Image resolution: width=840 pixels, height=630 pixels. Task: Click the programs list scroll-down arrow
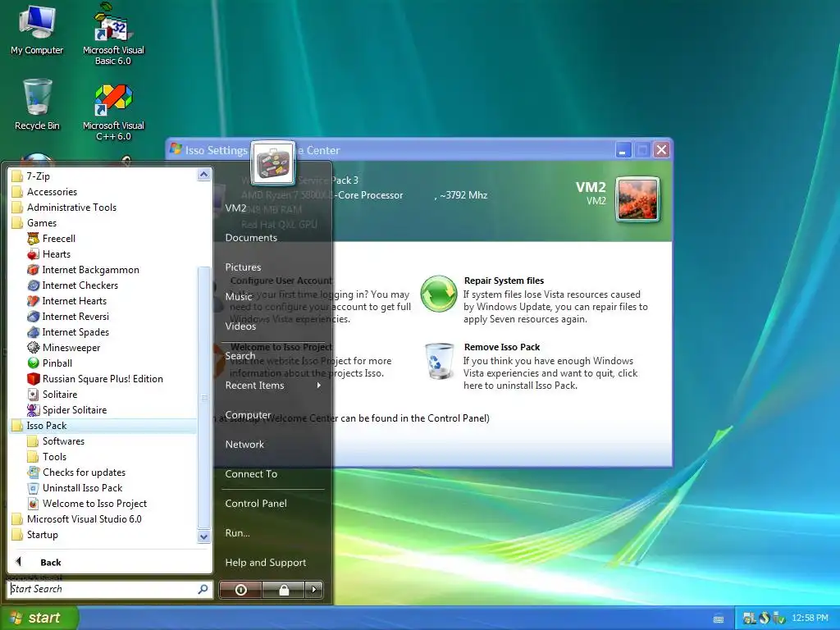coord(203,536)
